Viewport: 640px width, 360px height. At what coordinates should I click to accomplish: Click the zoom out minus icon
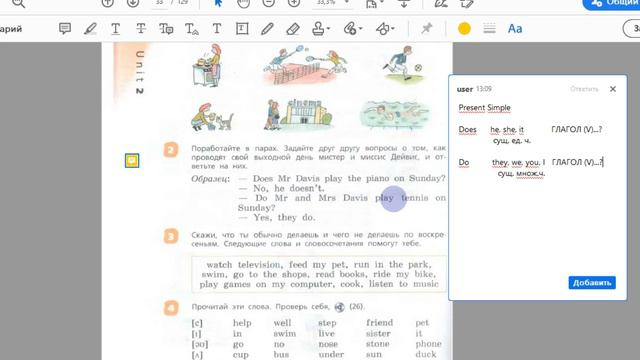tap(268, 3)
